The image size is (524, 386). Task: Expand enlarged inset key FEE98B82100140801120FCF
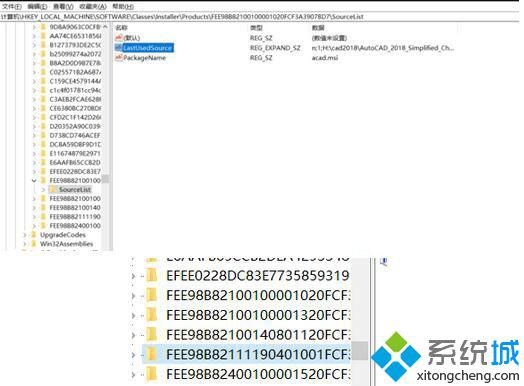coord(133,335)
